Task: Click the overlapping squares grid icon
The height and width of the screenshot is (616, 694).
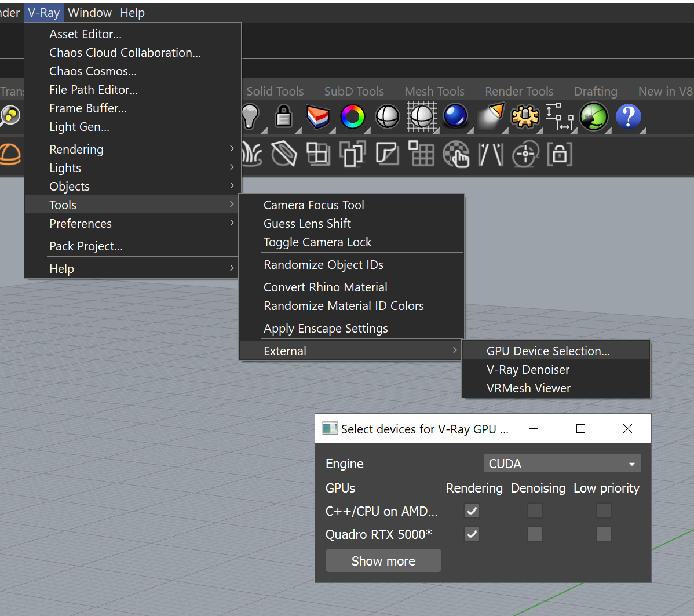Action: pyautogui.click(x=318, y=154)
